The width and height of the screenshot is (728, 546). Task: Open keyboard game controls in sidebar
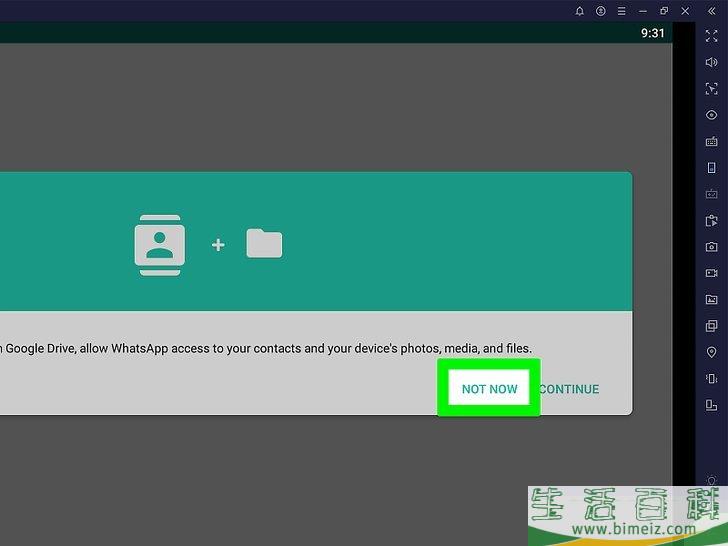711,141
